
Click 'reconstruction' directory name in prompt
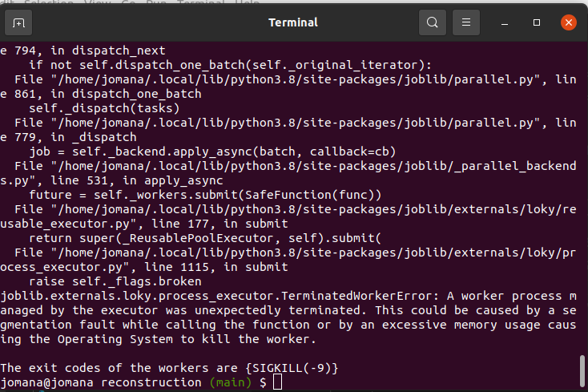[151, 382]
